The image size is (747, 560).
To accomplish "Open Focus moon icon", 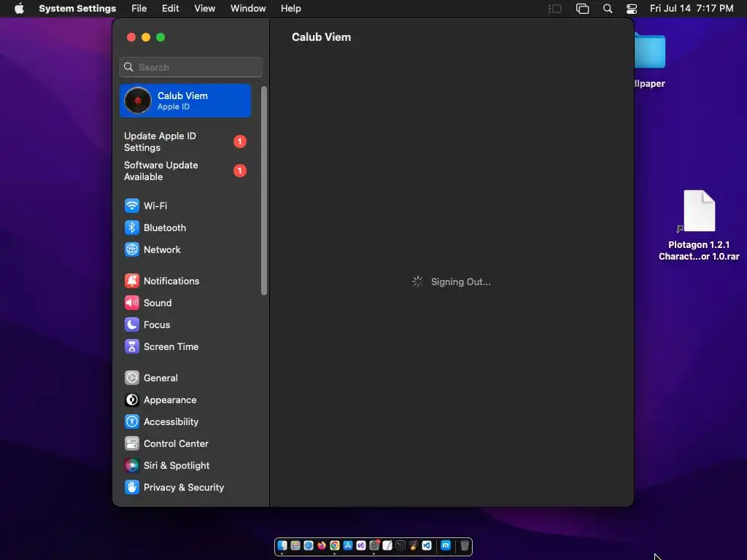I will [x=132, y=324].
